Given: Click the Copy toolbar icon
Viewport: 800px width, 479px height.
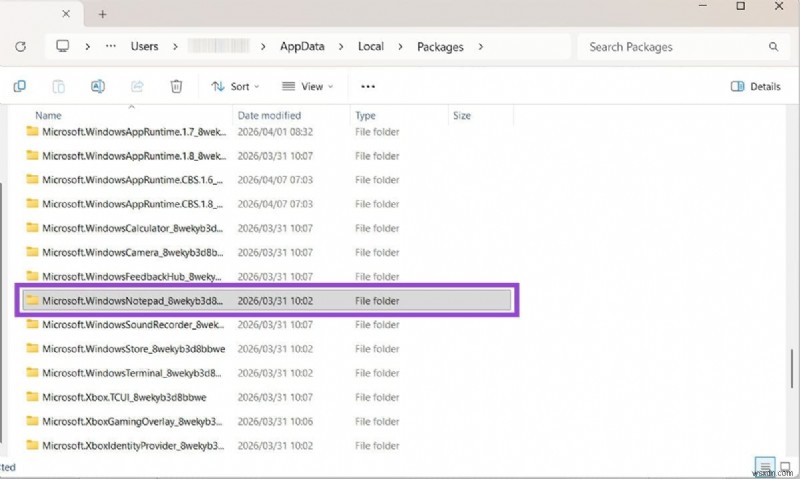Looking at the screenshot, I should pyautogui.click(x=19, y=86).
